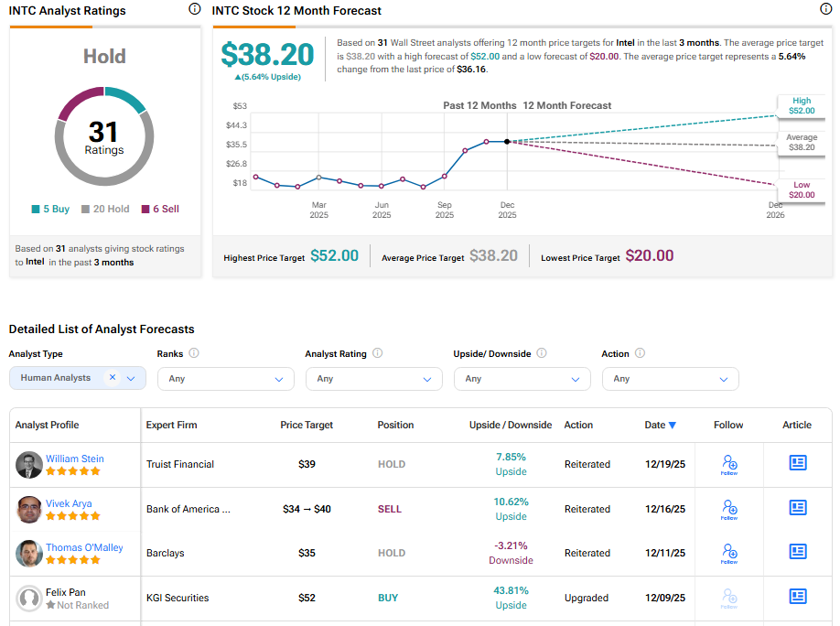Screen dimensions: 840x626
Task: Open article for Barclays rating
Action: 797,552
